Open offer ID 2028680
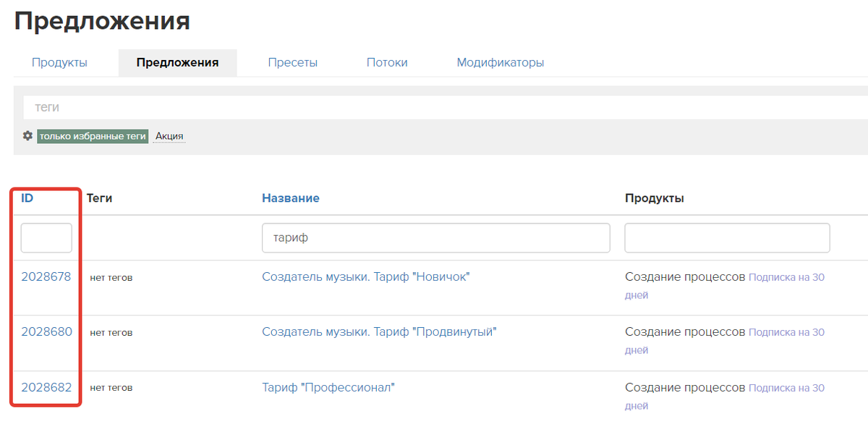This screenshot has height=440, width=868. point(46,331)
